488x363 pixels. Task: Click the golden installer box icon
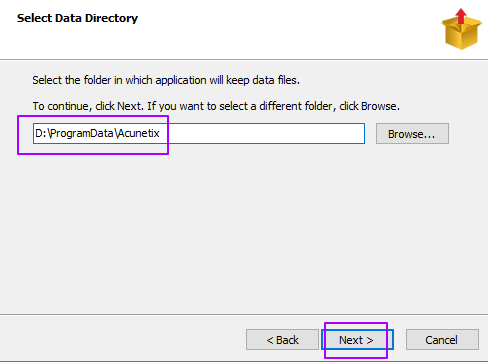462,32
